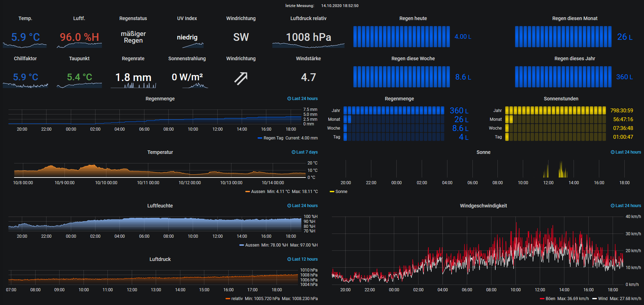Toggle the Regen Tag series in legend
This screenshot has width=644, height=305.
pyautogui.click(x=273, y=138)
